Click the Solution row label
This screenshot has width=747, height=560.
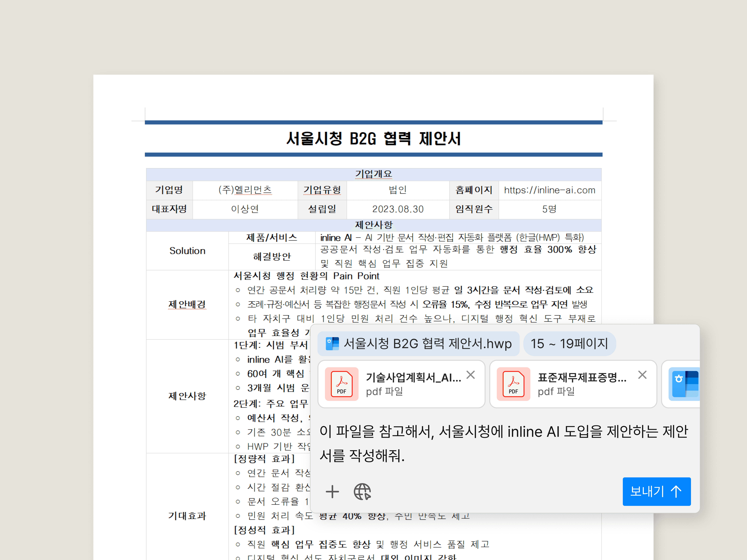click(187, 251)
